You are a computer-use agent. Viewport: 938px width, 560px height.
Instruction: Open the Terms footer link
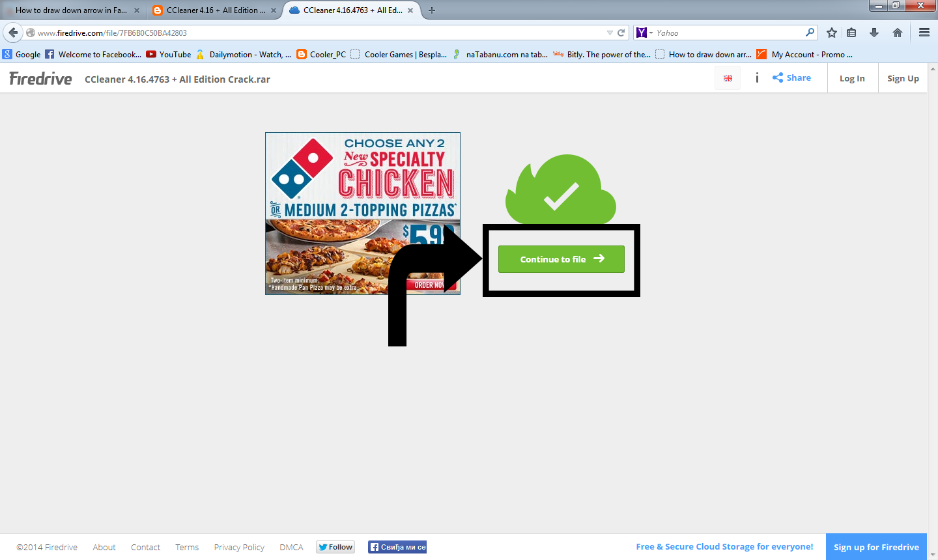tap(187, 548)
